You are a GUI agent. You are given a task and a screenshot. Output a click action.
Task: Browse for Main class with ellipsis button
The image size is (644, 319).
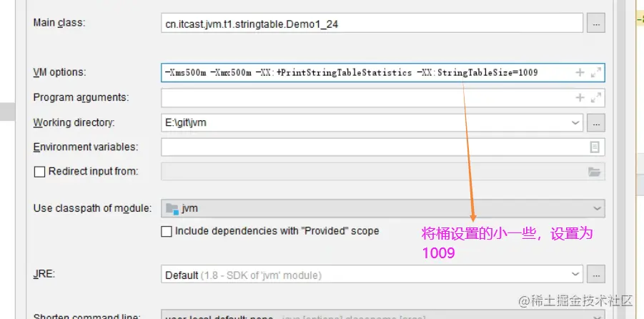click(596, 24)
